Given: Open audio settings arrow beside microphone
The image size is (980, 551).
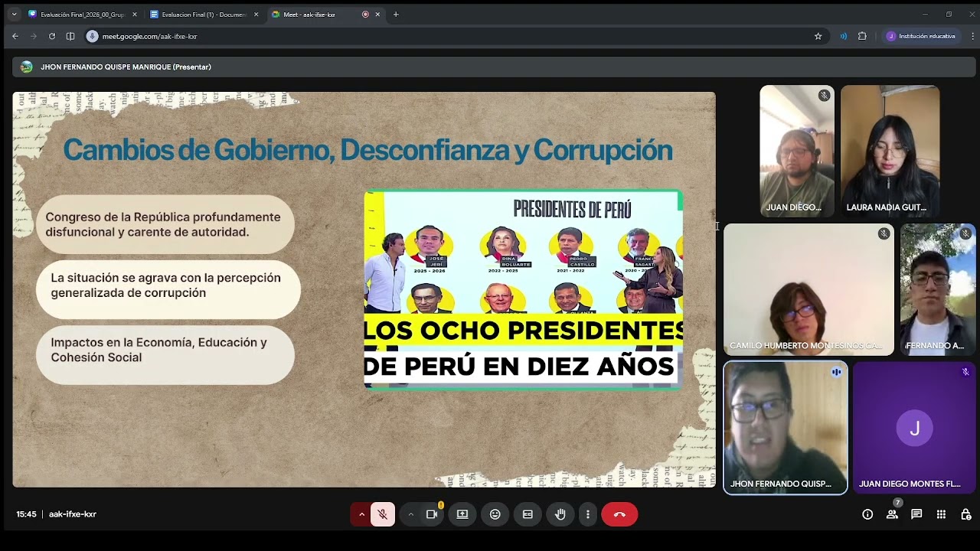Looking at the screenshot, I should coord(361,514).
